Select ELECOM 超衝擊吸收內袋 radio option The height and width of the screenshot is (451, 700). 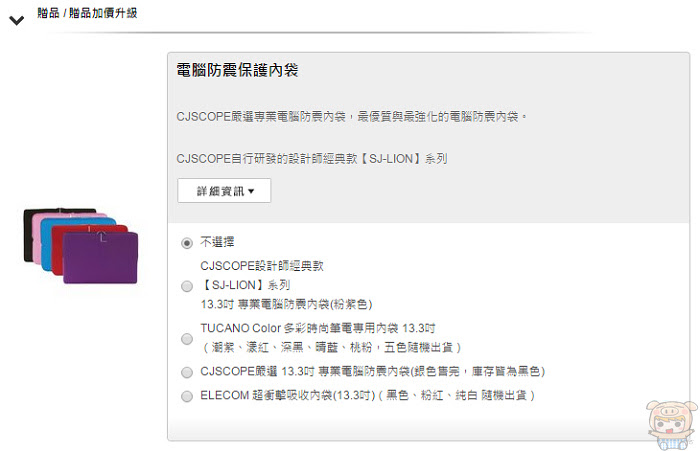pyautogui.click(x=187, y=396)
